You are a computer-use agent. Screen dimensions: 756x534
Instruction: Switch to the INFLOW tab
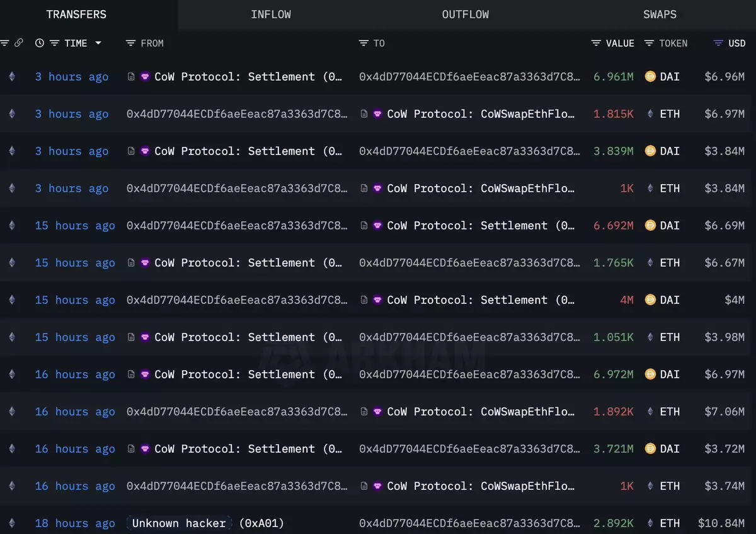tap(271, 15)
